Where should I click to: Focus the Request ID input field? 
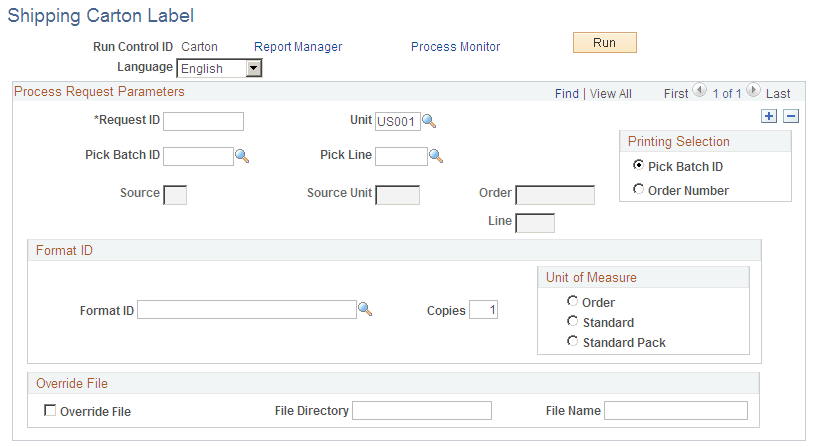(203, 122)
